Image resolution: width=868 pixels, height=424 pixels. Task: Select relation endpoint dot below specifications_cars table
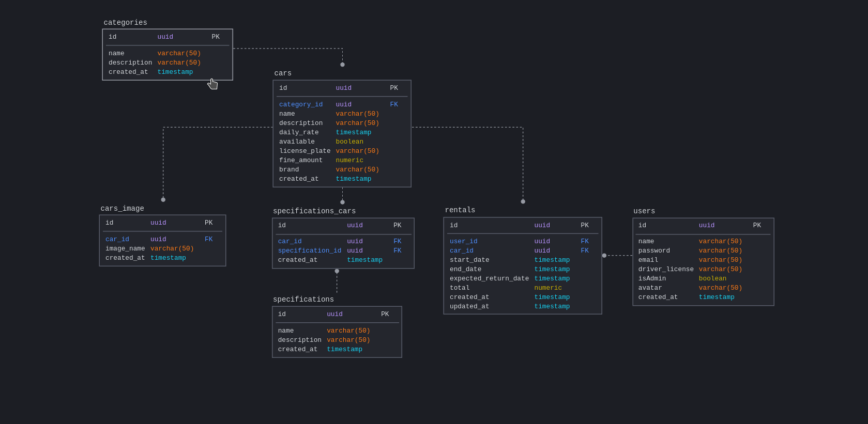point(337,271)
